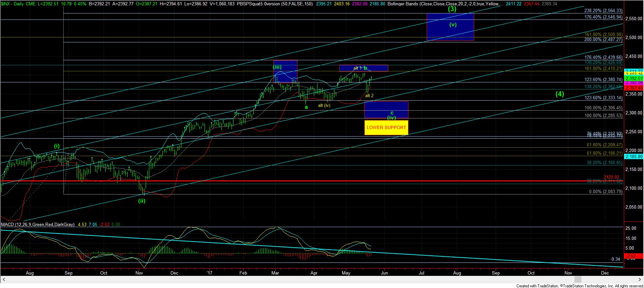Click the 2,550.00 price axis label
This screenshot has width=644, height=288.
[x=634, y=19]
